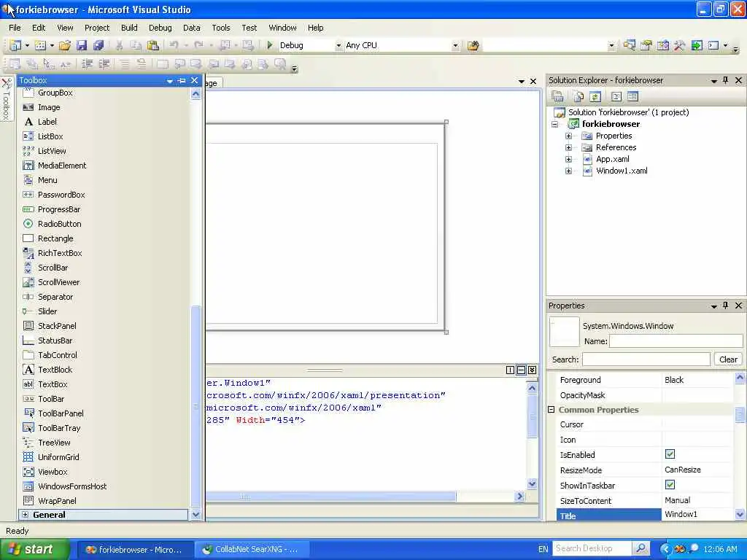Pin the Solution Explorer panel

[x=726, y=80]
